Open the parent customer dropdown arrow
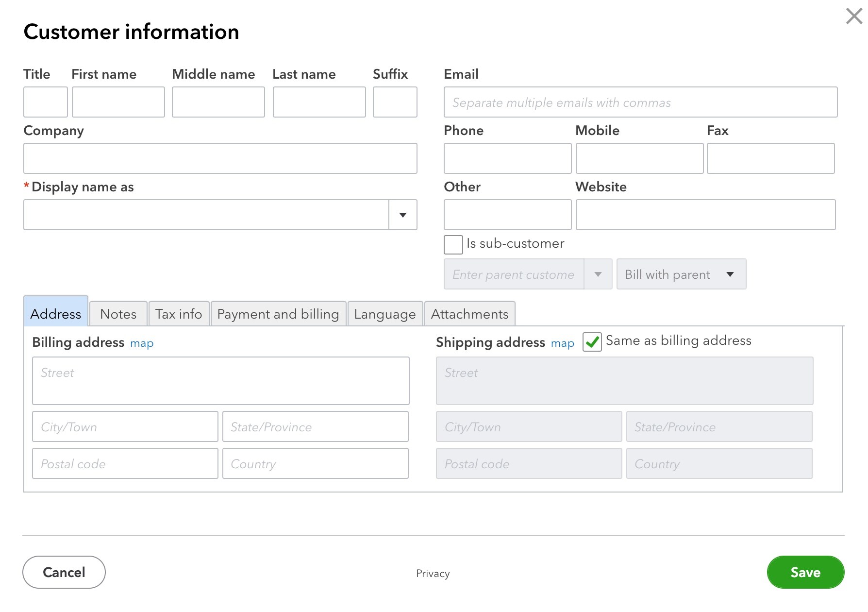The width and height of the screenshot is (868, 612). (x=598, y=274)
